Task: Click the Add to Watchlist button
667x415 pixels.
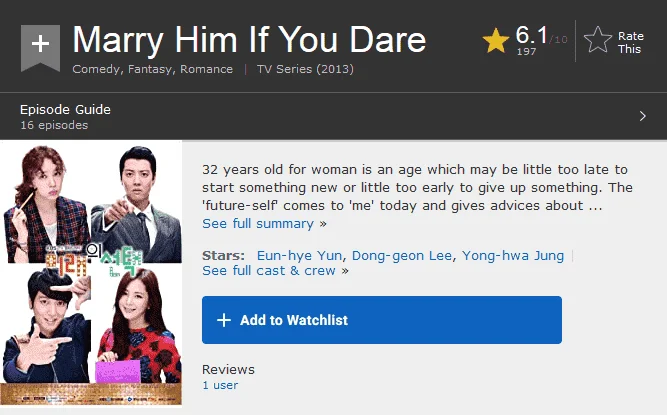Action: (x=382, y=320)
